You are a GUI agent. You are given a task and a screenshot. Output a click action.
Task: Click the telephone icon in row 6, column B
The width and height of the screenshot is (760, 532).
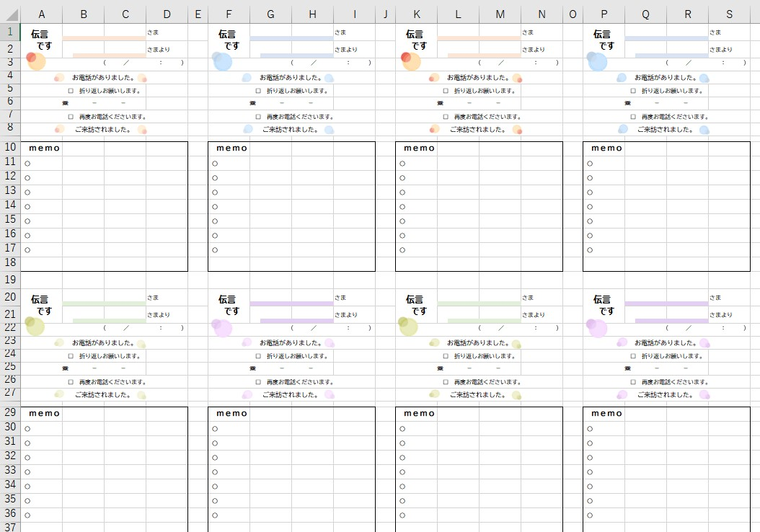pyautogui.click(x=66, y=103)
